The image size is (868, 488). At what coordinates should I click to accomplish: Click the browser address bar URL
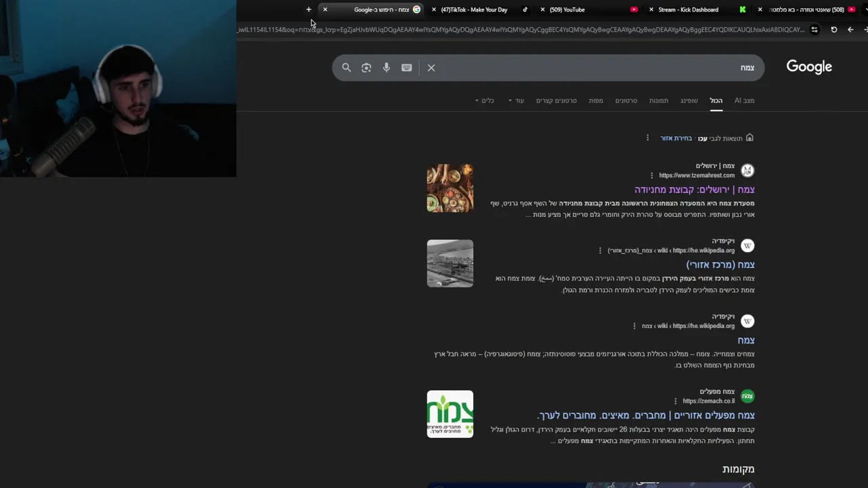click(x=521, y=30)
